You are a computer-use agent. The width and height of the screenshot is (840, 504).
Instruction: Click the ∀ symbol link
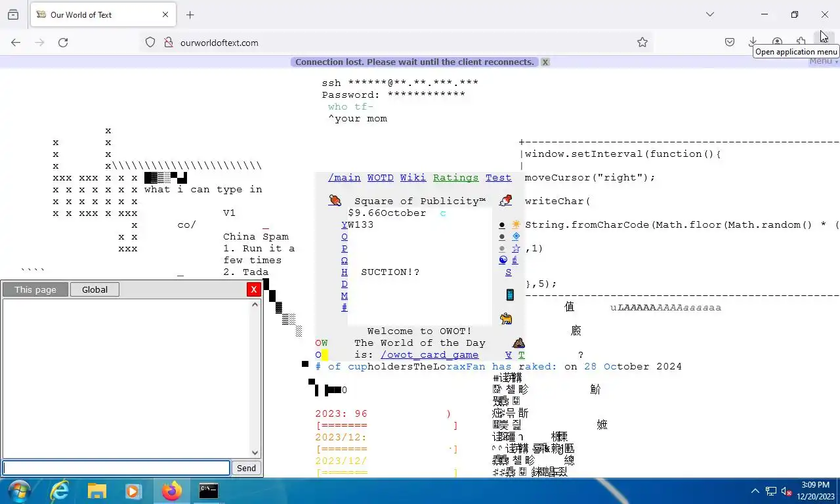coord(509,354)
